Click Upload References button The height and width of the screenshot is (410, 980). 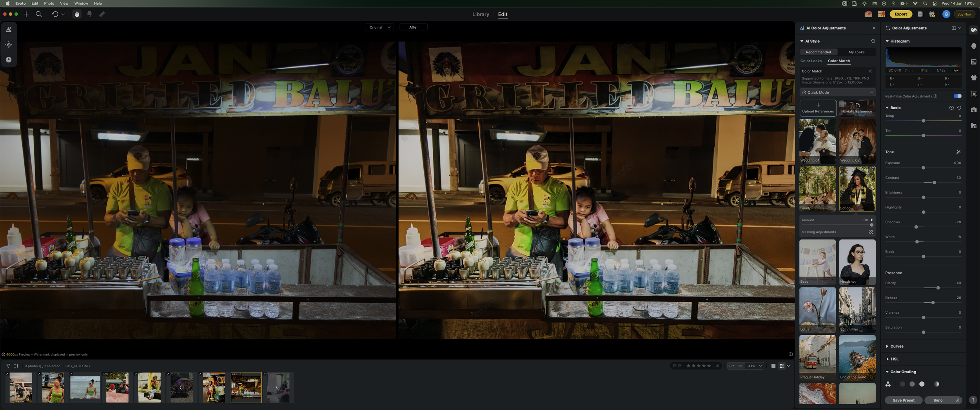pyautogui.click(x=818, y=108)
